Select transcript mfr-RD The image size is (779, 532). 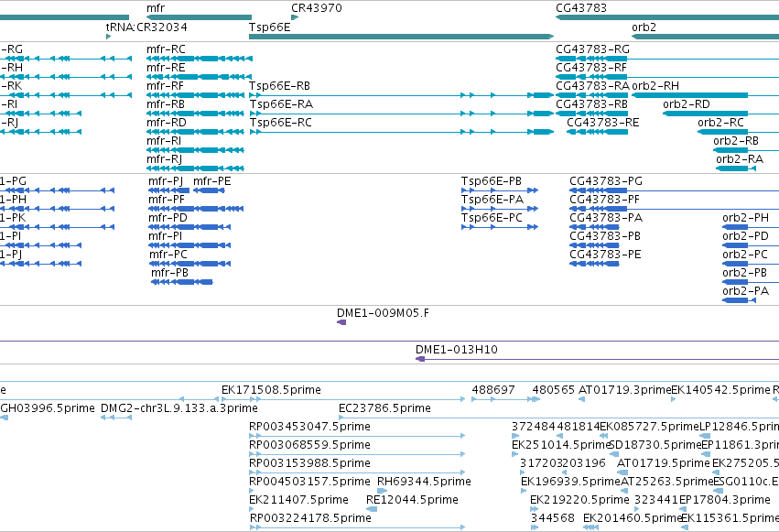(195, 132)
